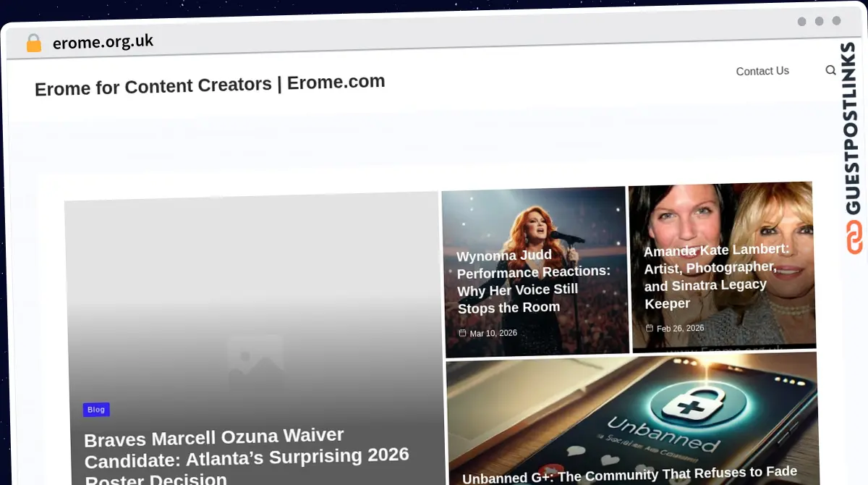Click the padlock icon beside the URL
The width and height of the screenshot is (868, 485).
click(x=33, y=43)
